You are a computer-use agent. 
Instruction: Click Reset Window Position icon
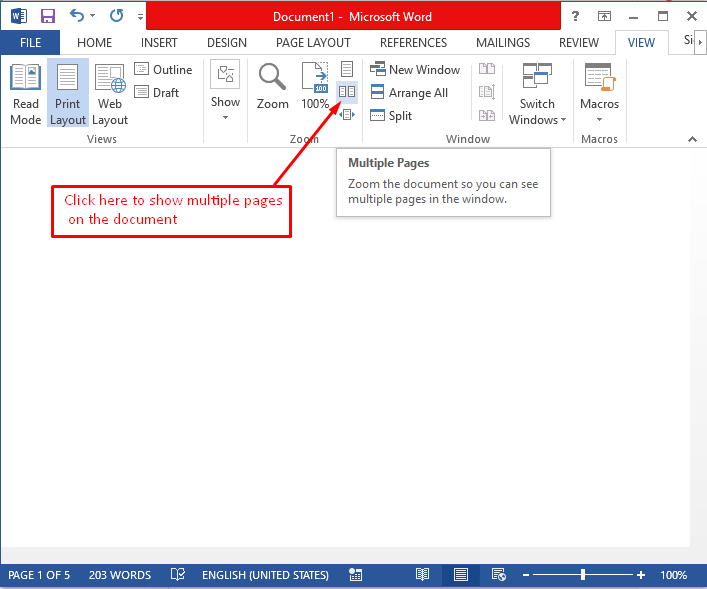[x=487, y=115]
